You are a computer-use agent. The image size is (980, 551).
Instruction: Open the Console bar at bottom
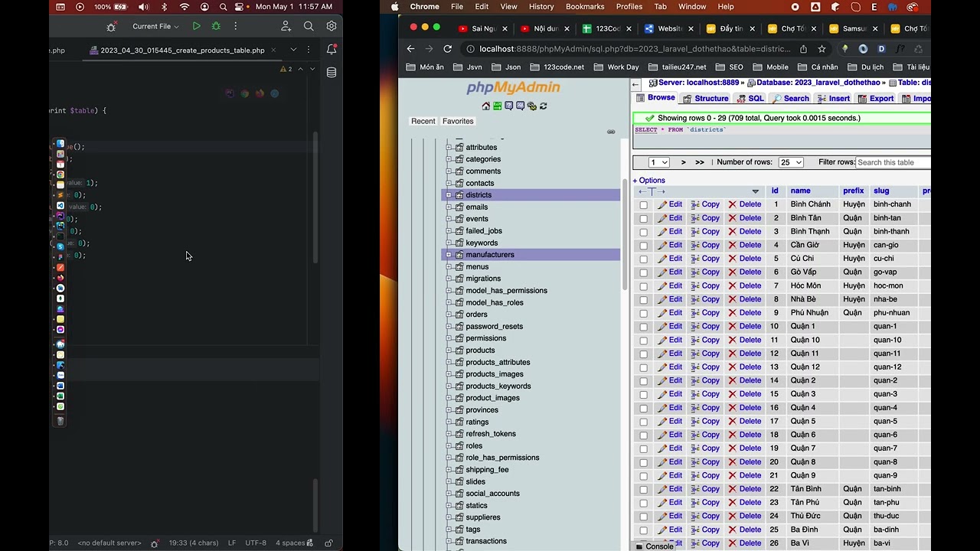(x=654, y=546)
